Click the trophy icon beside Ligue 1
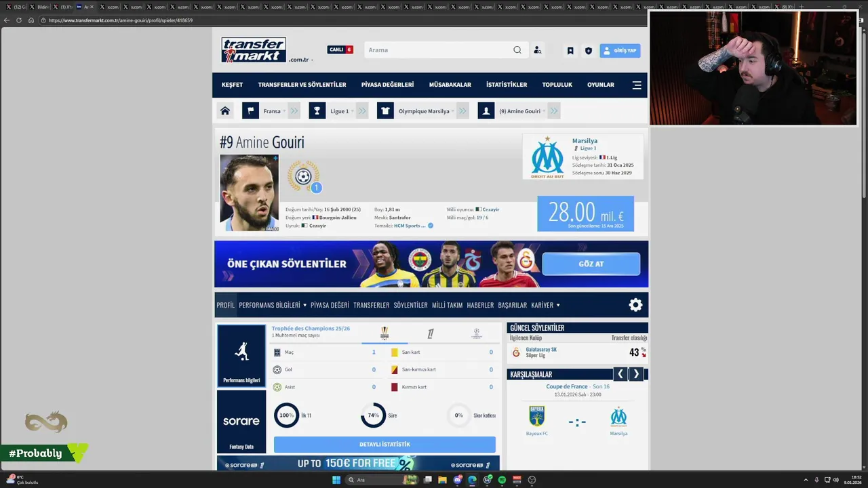Viewport: 868px width, 488px height. click(x=317, y=111)
